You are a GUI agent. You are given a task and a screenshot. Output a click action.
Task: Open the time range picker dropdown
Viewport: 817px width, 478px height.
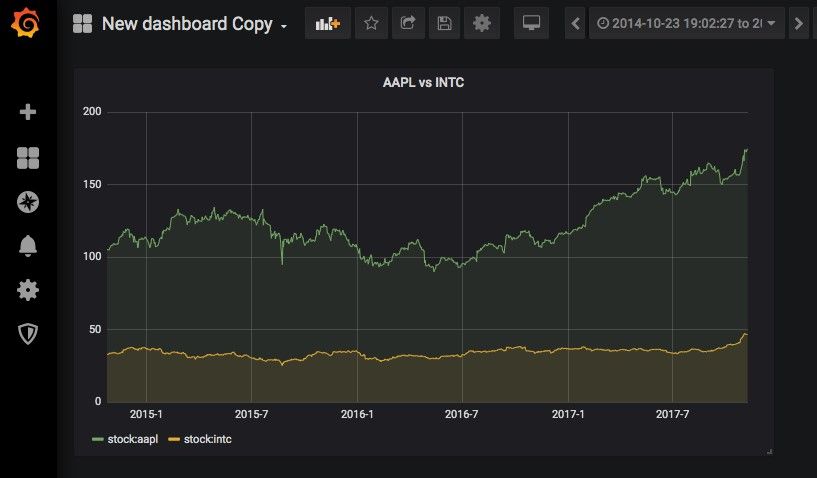(686, 23)
